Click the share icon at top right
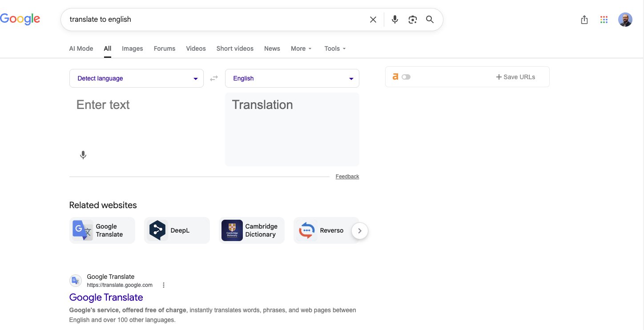This screenshot has width=644, height=330. [584, 20]
